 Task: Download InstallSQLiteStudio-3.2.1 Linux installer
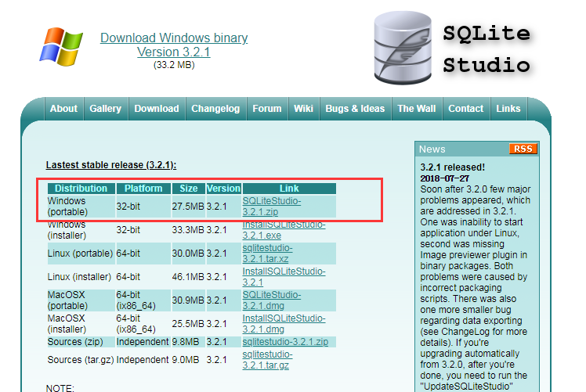tap(284, 277)
